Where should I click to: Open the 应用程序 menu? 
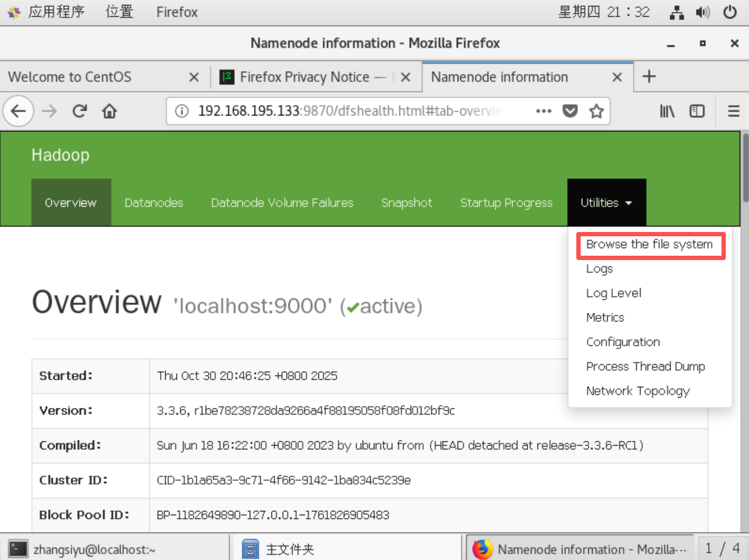click(57, 11)
